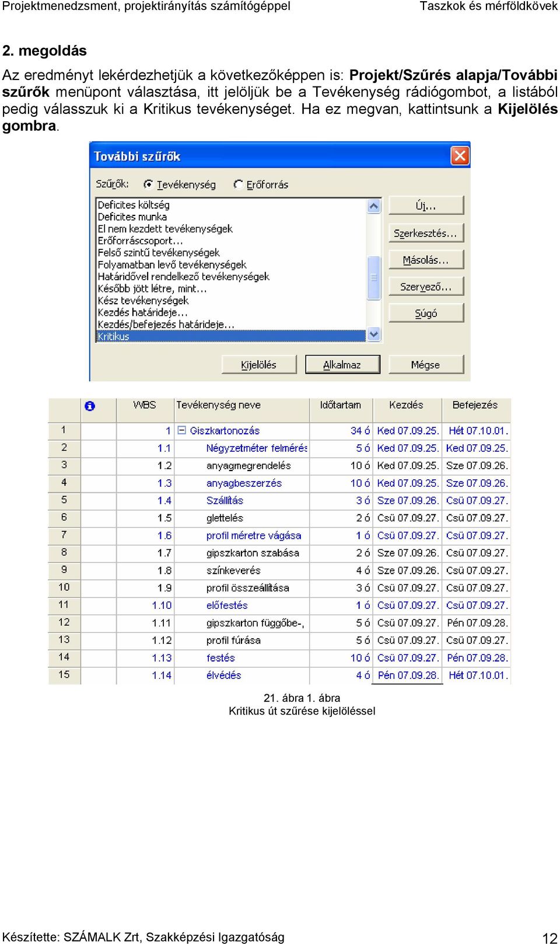Screen dimensions: 560x944
Task: Click the filter list scroll up arrow
Action: [x=374, y=206]
